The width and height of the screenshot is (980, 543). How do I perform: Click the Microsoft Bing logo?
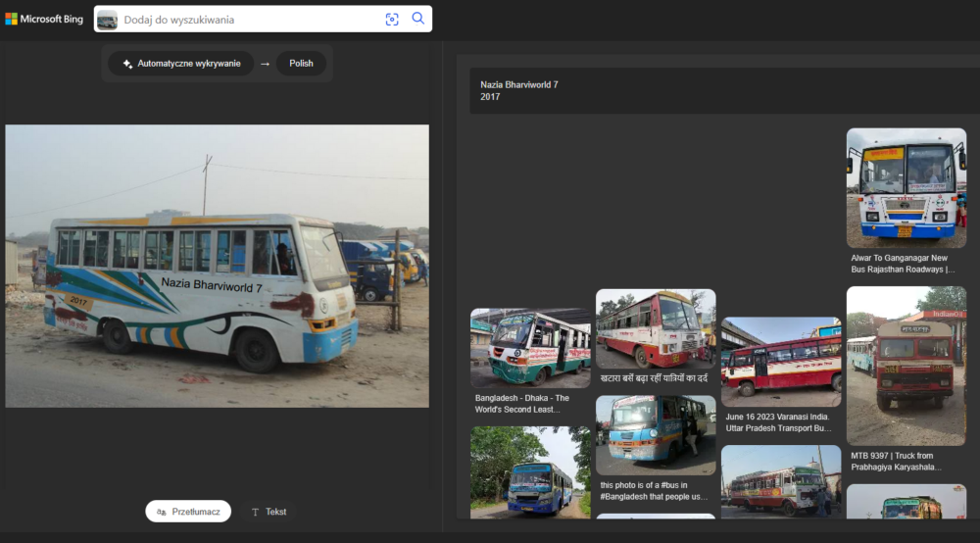pos(44,19)
